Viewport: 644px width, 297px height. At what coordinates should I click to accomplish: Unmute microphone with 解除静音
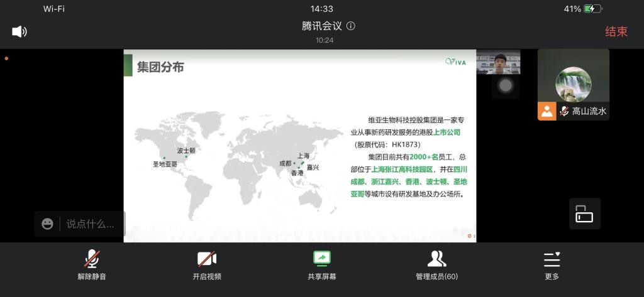(x=92, y=264)
